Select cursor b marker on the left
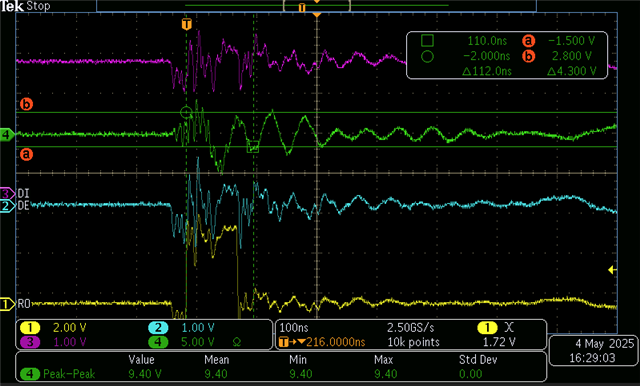 26,104
